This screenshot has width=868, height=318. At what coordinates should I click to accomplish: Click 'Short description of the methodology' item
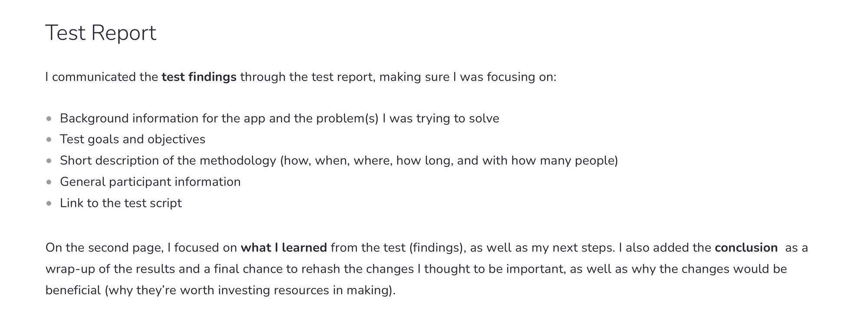pyautogui.click(x=339, y=161)
